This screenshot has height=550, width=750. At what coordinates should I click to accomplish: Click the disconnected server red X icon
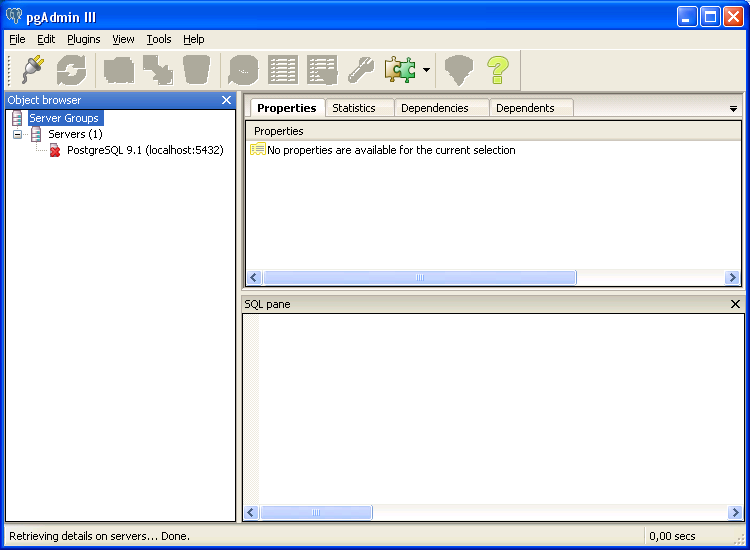[x=55, y=151]
